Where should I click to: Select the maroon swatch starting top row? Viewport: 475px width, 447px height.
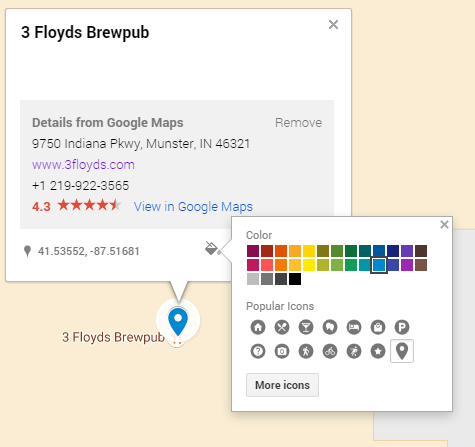(253, 251)
